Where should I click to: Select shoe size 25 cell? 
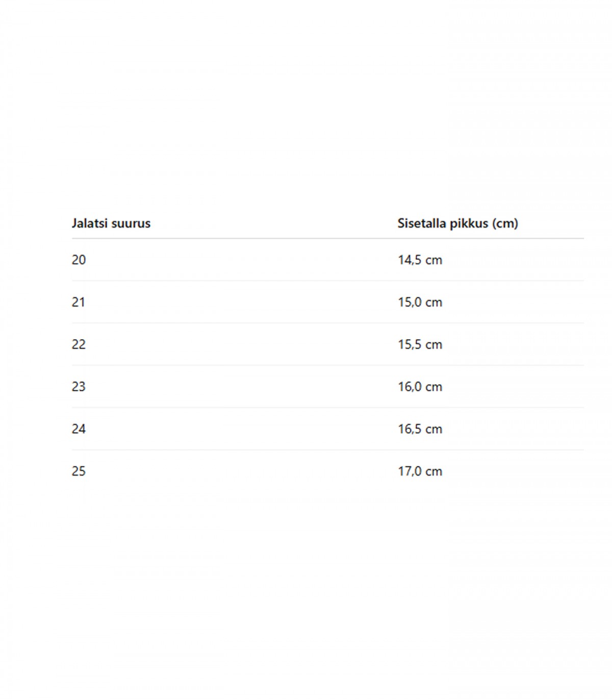79,472
